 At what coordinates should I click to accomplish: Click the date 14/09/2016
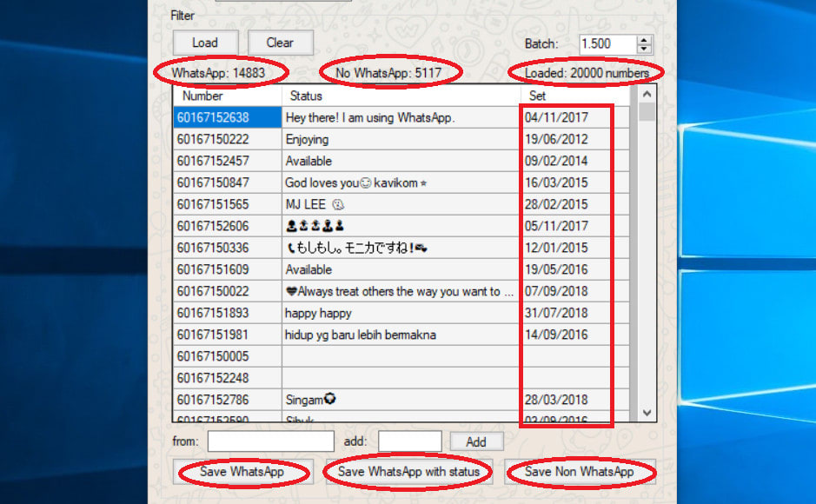(556, 335)
